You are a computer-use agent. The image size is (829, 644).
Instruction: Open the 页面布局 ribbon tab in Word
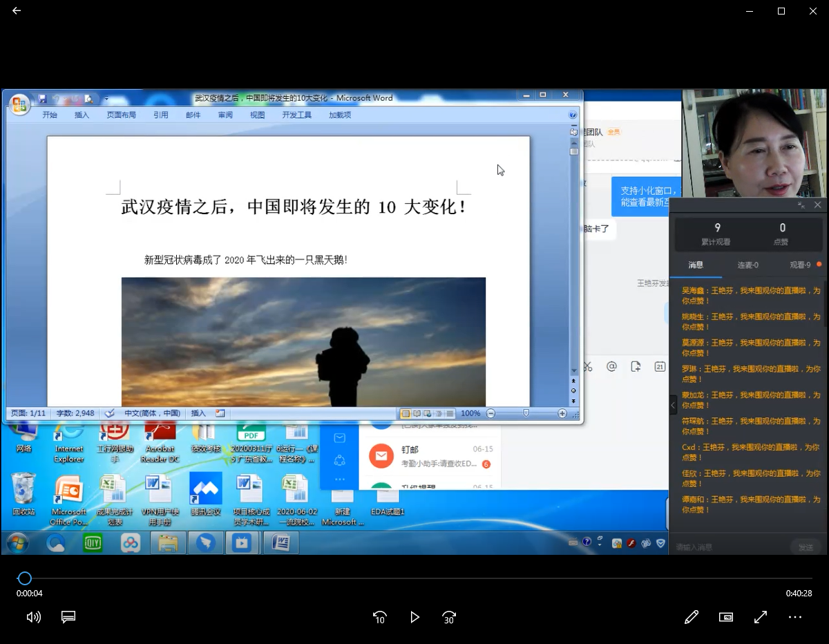(121, 115)
